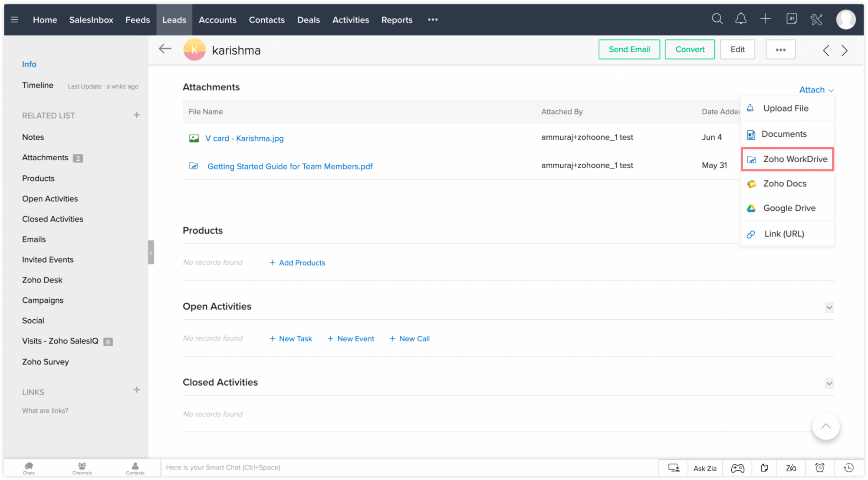Open the calendar icon in top bar
Screen dimensions: 868x480
792,19
